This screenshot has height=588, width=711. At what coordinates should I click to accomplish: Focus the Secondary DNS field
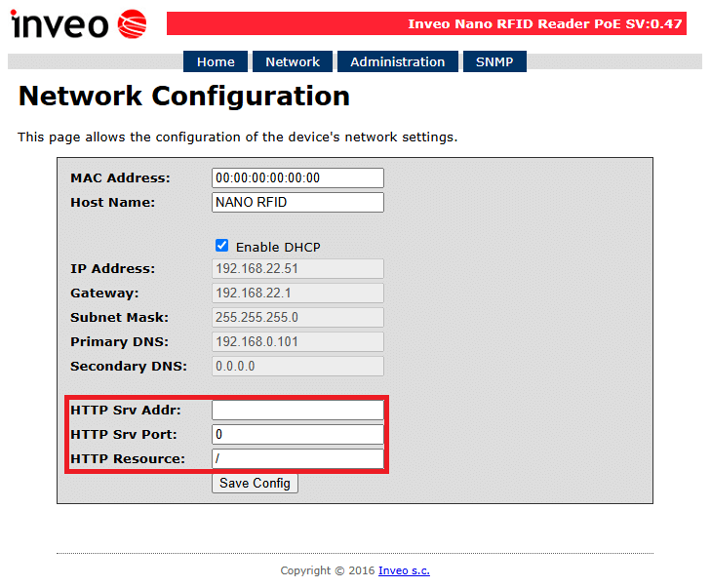coord(297,367)
